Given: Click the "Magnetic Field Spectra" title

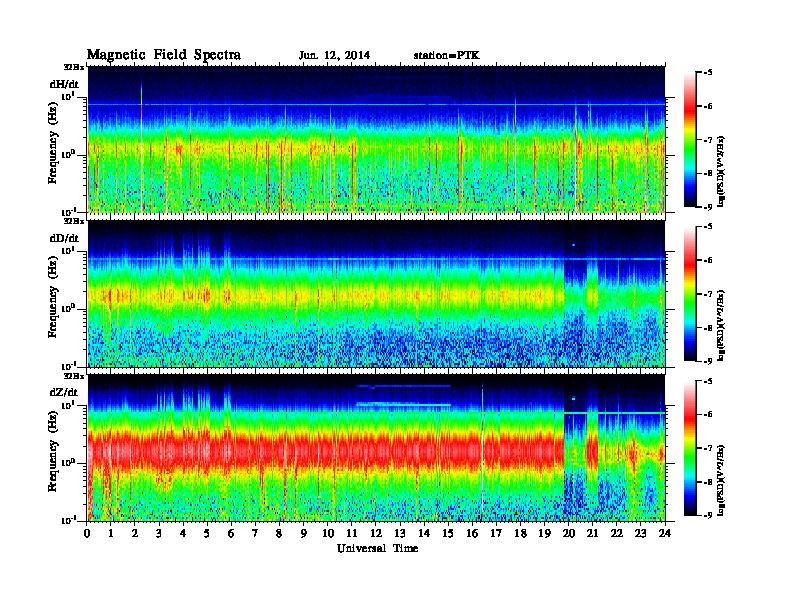Looking at the screenshot, I should (164, 55).
